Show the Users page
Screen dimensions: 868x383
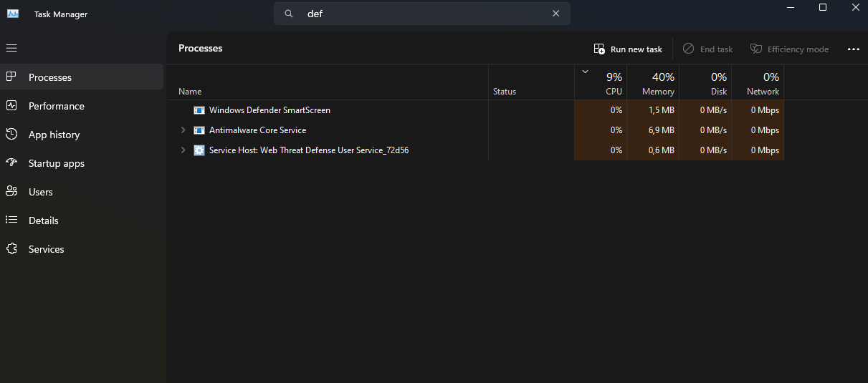(82, 192)
